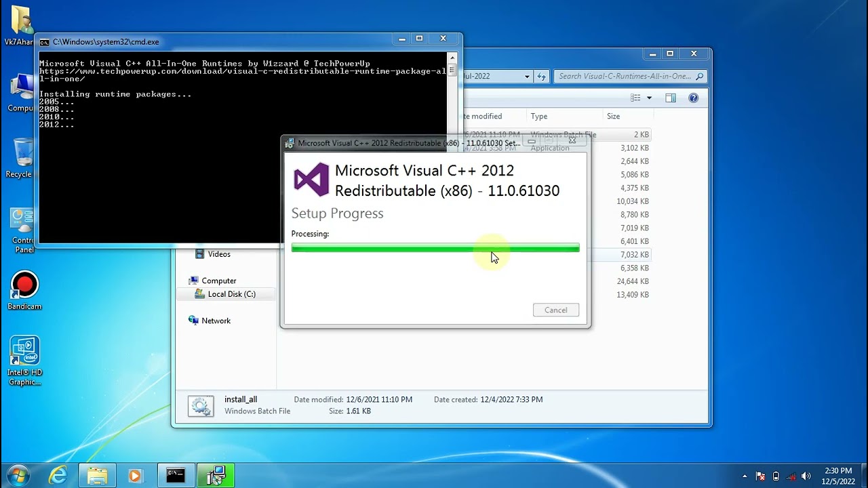Open Action Center flag tray icon
The height and width of the screenshot is (488, 868).
(x=760, y=476)
